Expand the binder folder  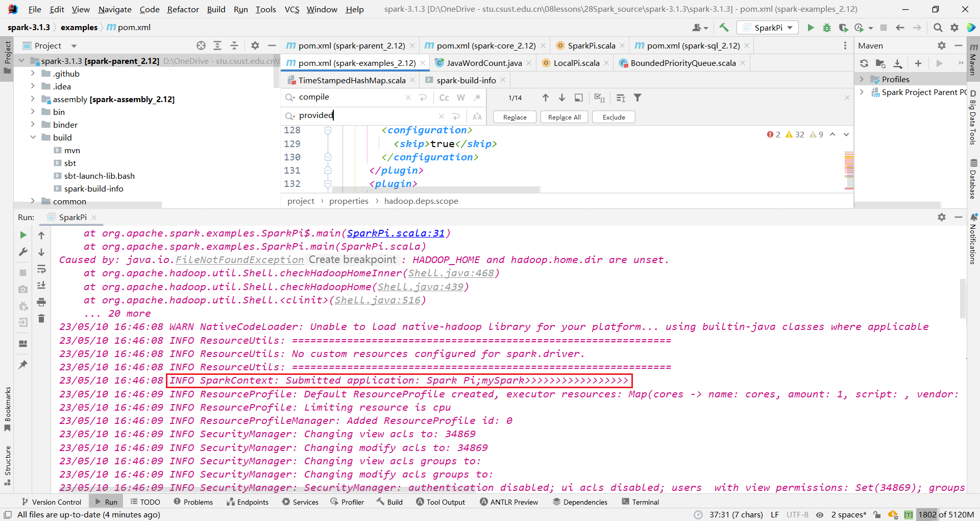[33, 125]
